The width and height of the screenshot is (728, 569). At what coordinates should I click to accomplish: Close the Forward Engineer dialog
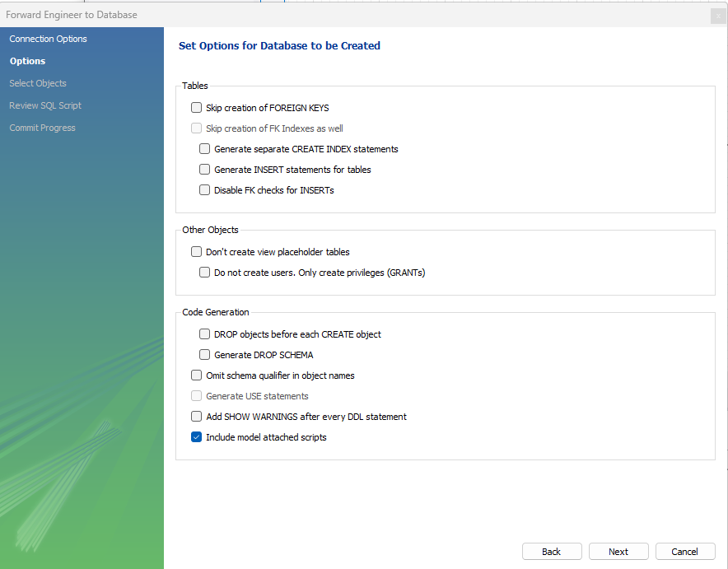718,16
